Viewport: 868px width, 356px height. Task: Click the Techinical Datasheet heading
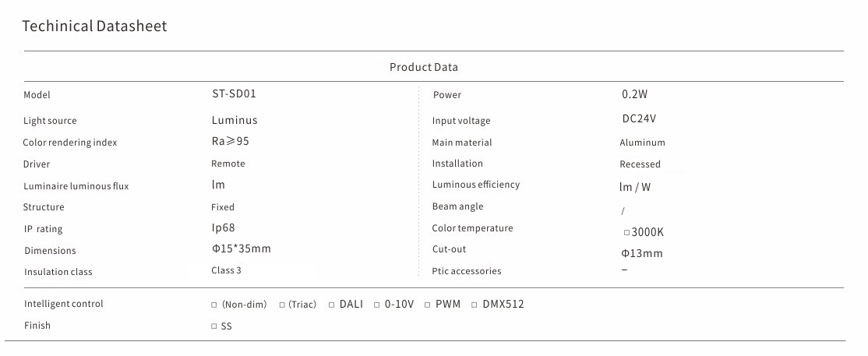(x=95, y=26)
